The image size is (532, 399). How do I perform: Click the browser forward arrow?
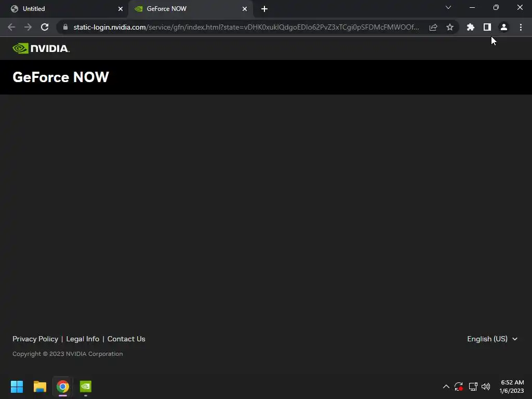(28, 27)
